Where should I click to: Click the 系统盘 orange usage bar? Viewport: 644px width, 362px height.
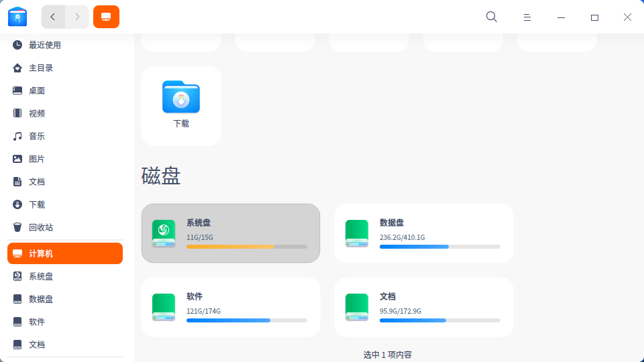pyautogui.click(x=247, y=247)
